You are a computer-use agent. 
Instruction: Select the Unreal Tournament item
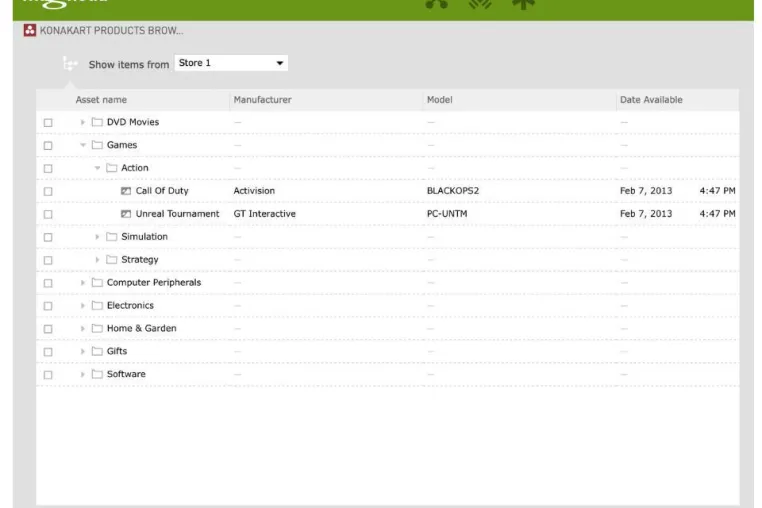point(177,214)
